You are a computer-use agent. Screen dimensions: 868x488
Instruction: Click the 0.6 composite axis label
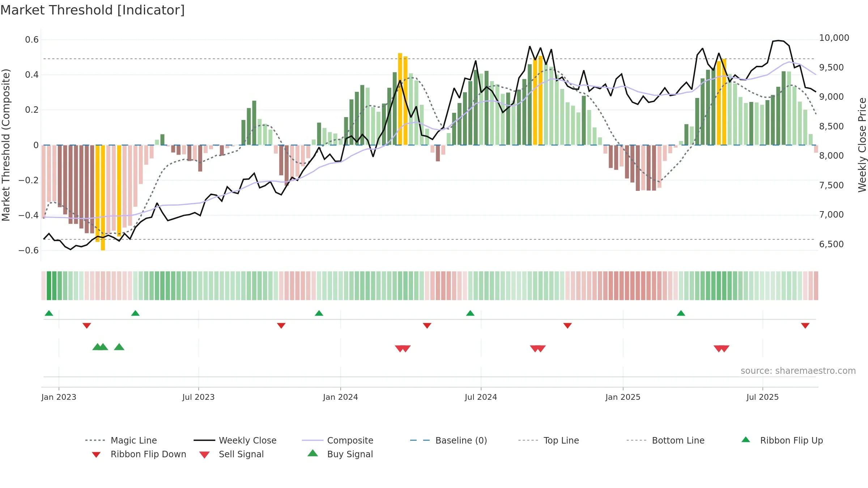tap(32, 40)
